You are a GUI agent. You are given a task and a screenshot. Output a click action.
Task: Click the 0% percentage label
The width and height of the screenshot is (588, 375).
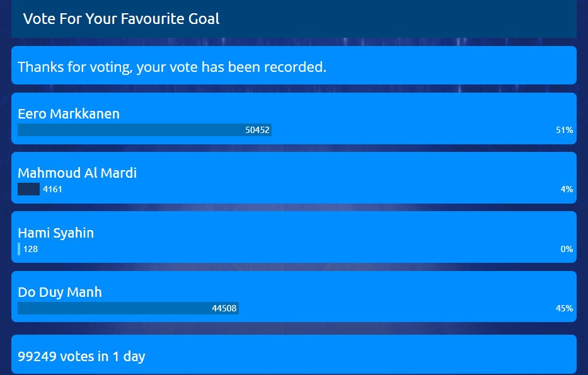567,249
